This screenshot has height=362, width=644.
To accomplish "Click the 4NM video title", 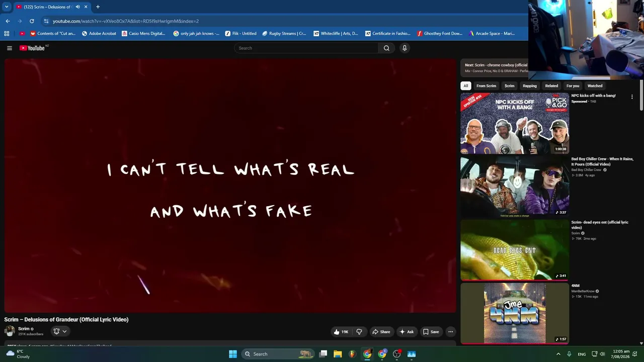I will (576, 286).
